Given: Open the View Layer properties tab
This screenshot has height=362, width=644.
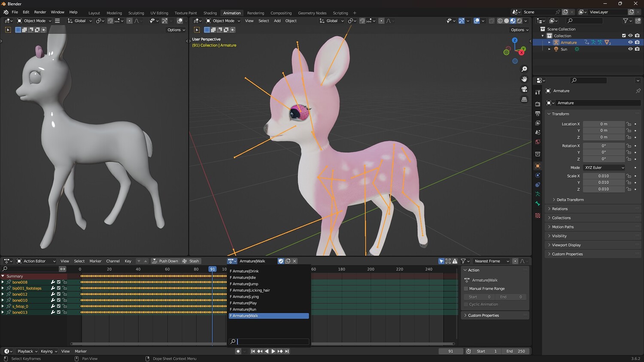Looking at the screenshot, I should pyautogui.click(x=538, y=123).
